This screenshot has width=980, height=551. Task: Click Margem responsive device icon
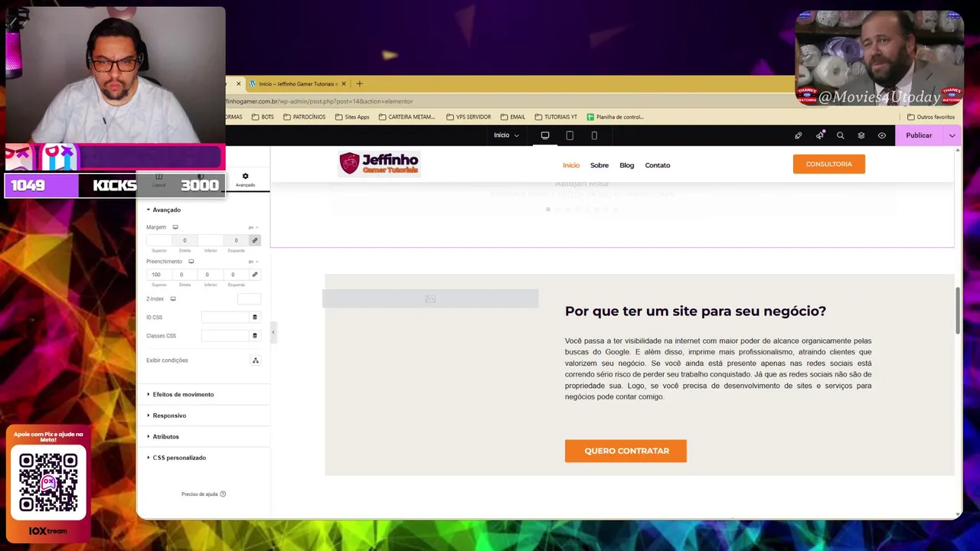pos(175,227)
